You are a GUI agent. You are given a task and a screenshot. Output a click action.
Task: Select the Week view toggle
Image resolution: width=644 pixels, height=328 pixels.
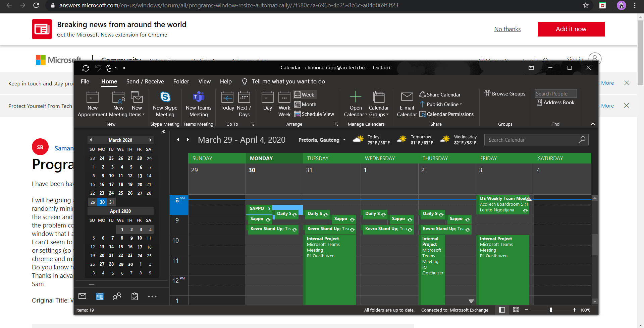tap(305, 95)
